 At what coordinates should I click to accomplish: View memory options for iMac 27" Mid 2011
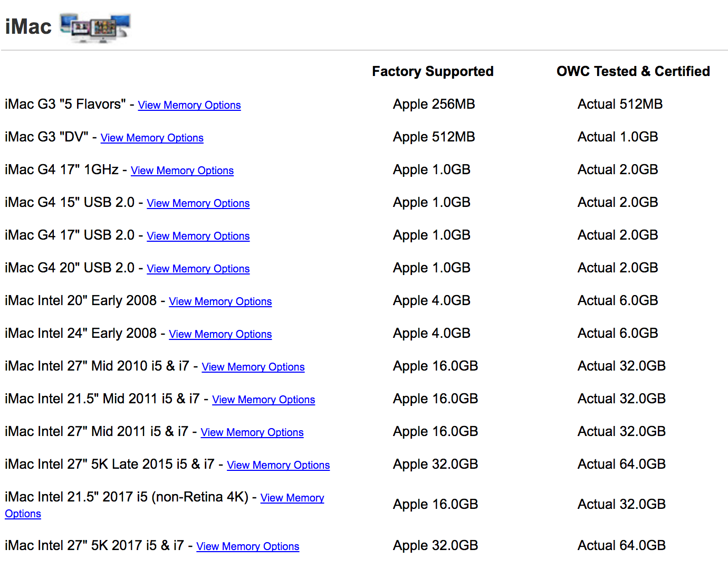click(x=252, y=432)
